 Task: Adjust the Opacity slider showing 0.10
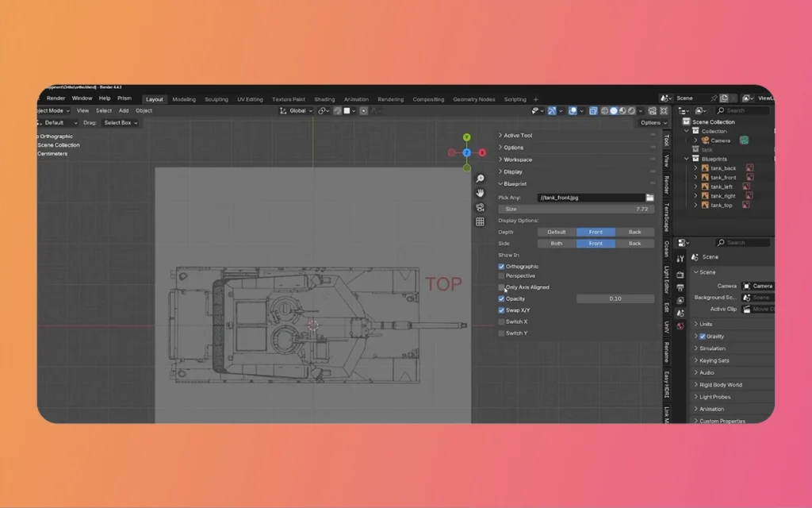tap(615, 298)
